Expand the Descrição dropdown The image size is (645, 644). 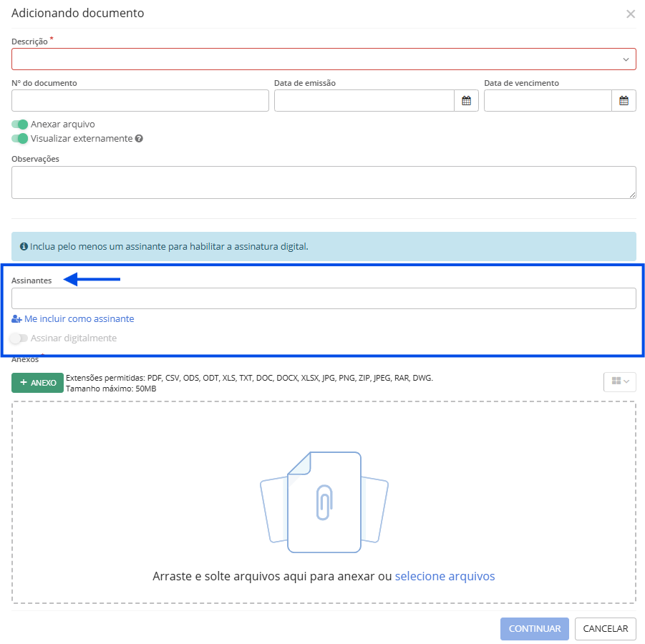click(x=324, y=59)
